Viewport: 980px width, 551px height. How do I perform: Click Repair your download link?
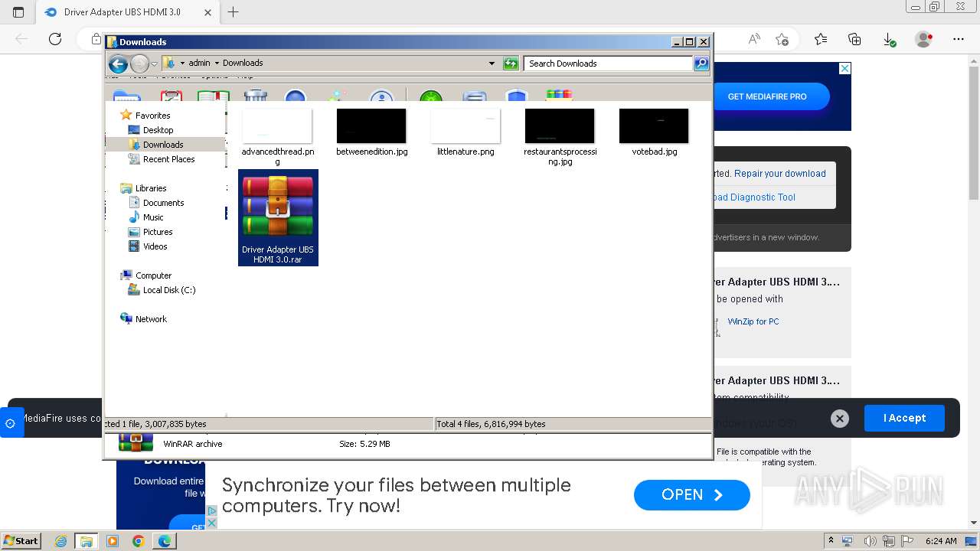point(779,174)
